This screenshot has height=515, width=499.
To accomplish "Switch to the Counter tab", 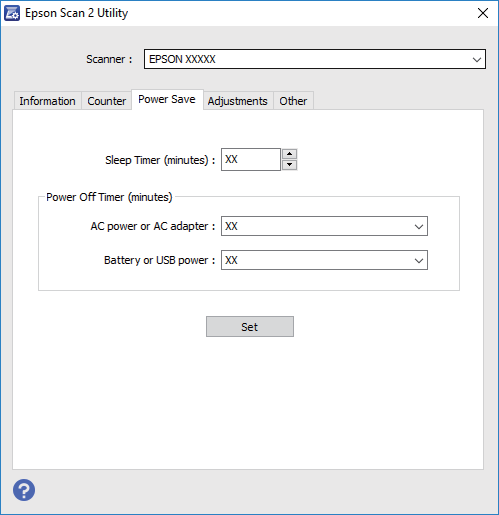I will pyautogui.click(x=107, y=101).
